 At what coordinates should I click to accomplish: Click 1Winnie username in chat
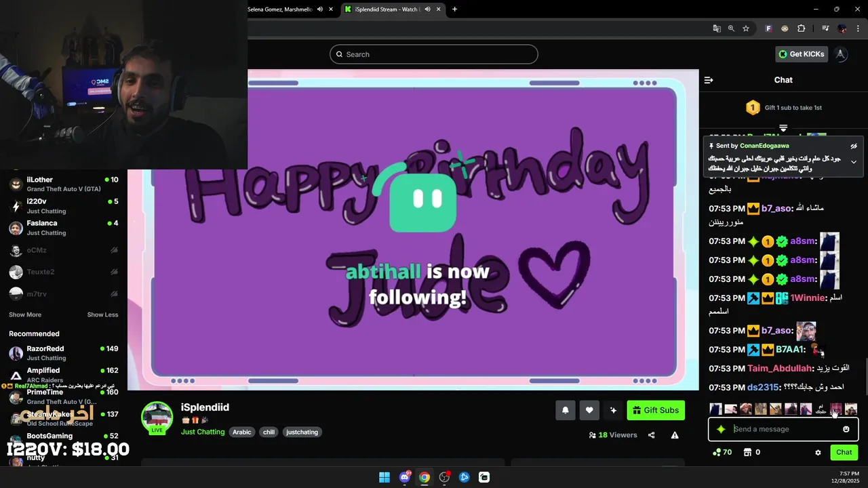tap(808, 298)
